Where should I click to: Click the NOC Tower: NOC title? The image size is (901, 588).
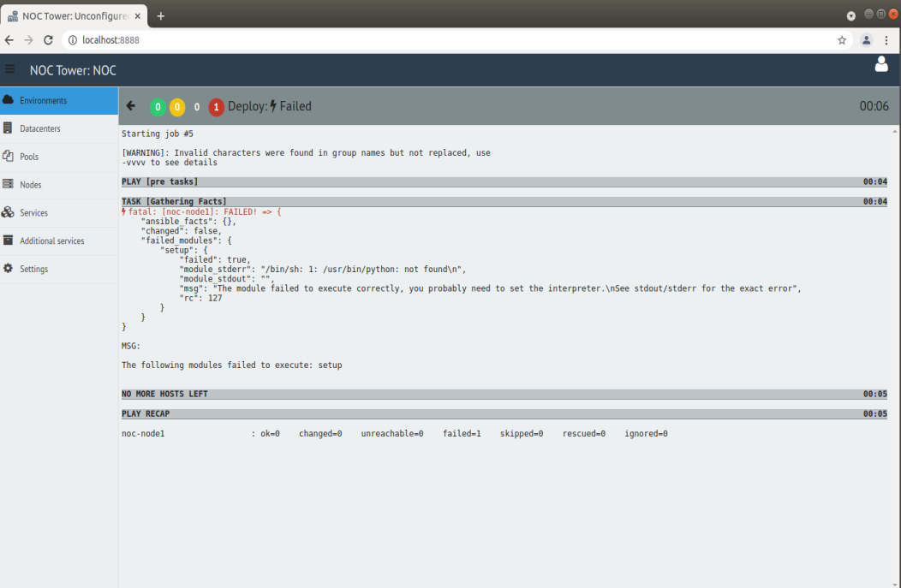[x=73, y=70]
